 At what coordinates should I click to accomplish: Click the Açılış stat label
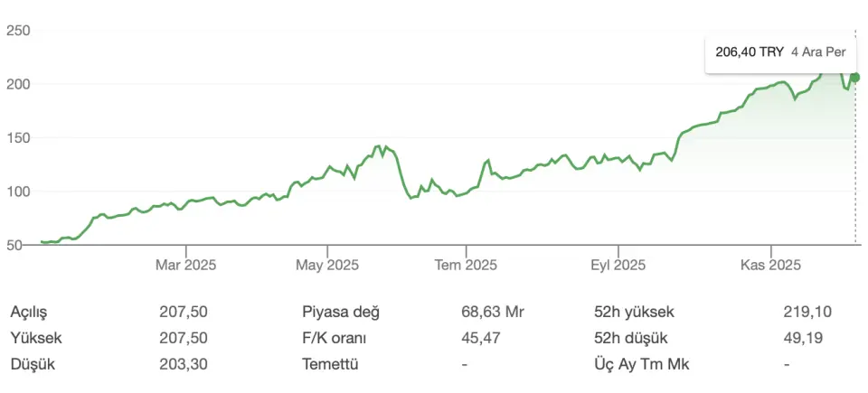[x=28, y=312]
